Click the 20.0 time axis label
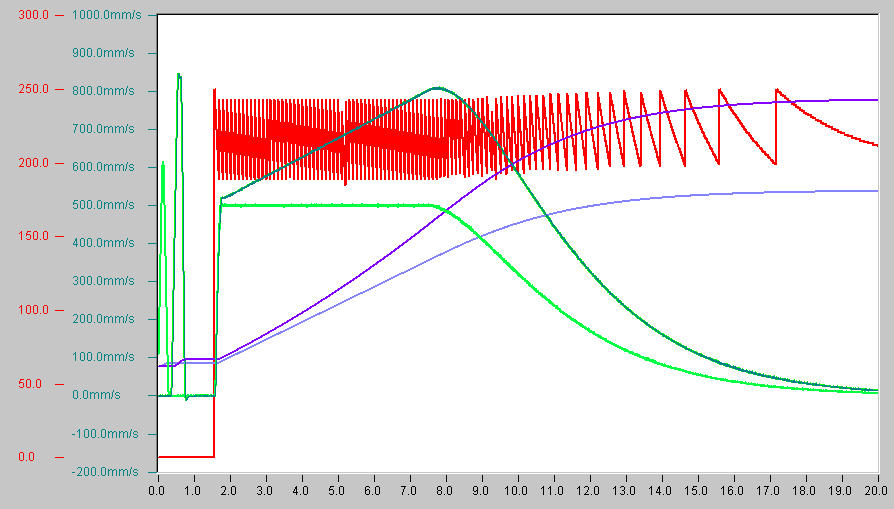894x509 pixels. (876, 491)
